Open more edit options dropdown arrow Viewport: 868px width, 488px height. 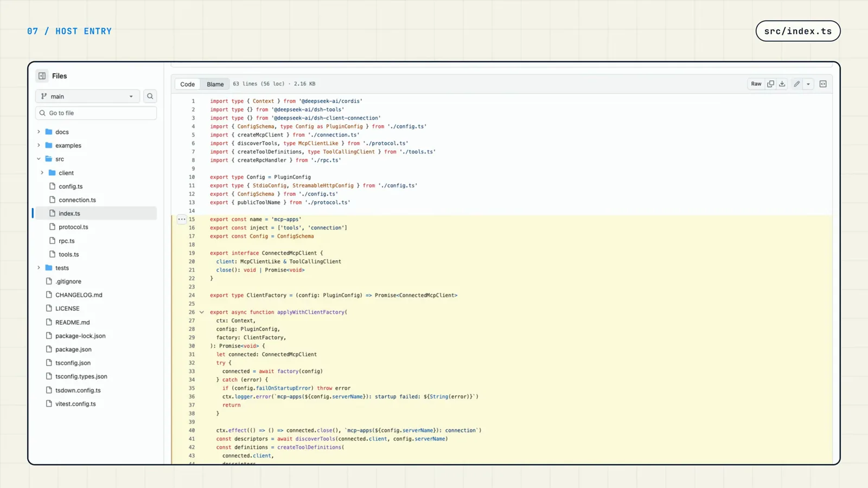pyautogui.click(x=808, y=84)
